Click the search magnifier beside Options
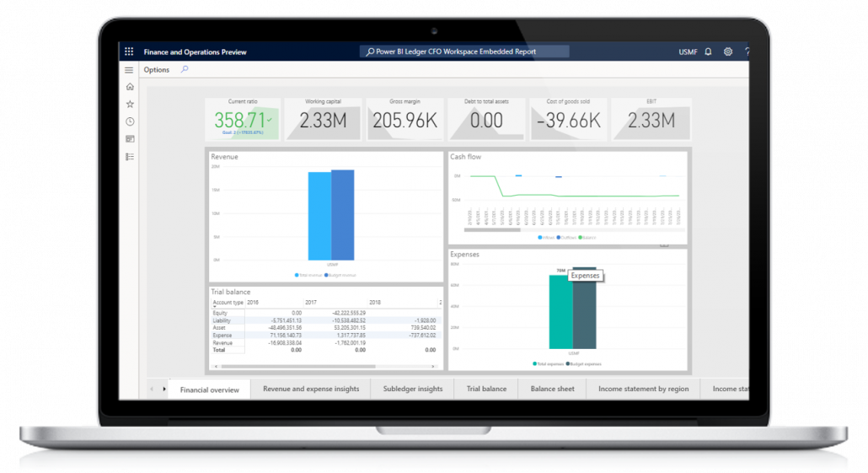The width and height of the screenshot is (868, 473). point(185,69)
